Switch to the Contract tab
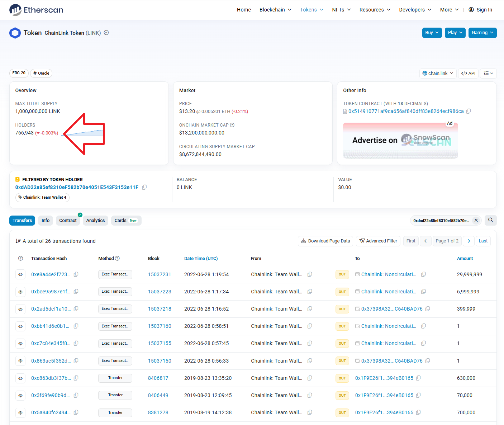Viewport: 504px width, 425px height. 68,221
